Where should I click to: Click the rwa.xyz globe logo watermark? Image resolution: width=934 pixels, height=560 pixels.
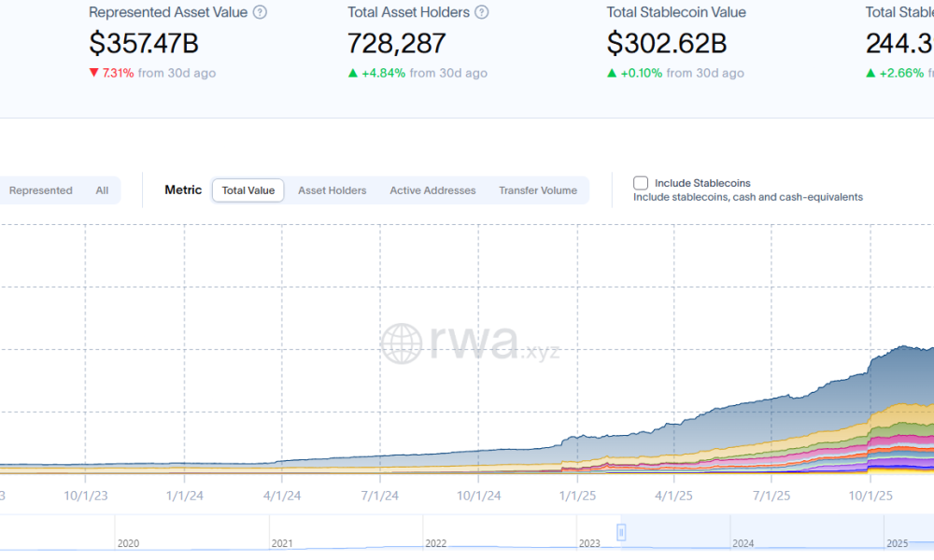coord(402,343)
